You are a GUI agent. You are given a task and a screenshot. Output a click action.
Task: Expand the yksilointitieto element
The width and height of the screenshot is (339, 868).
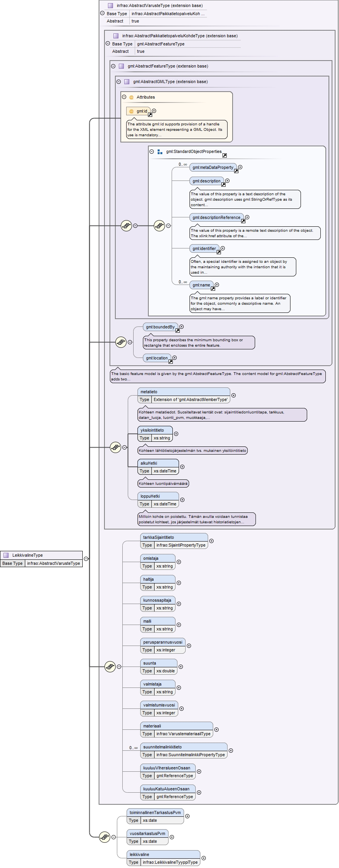[176, 434]
